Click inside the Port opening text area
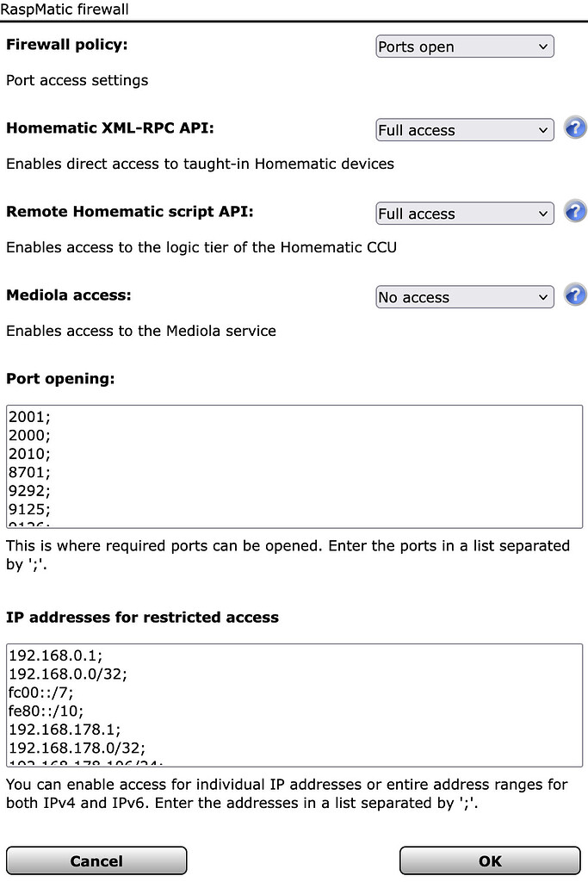This screenshot has width=588, height=882. pos(293,465)
